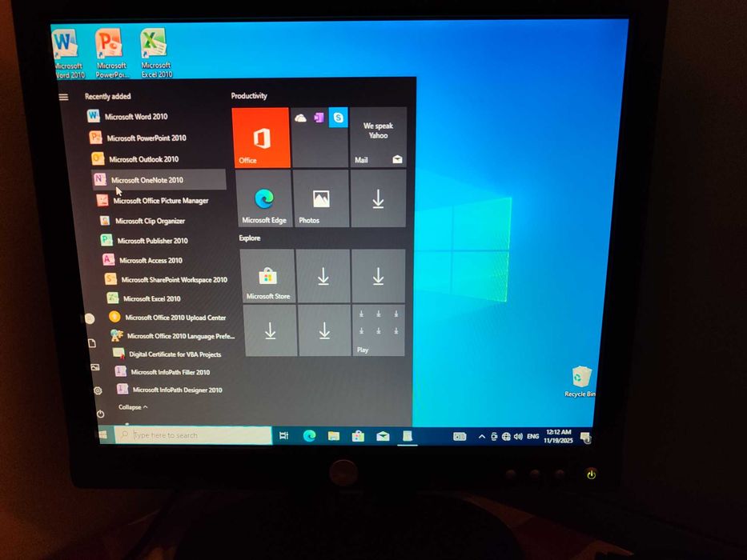Open volume control in system tray
747x560 pixels.
point(518,436)
